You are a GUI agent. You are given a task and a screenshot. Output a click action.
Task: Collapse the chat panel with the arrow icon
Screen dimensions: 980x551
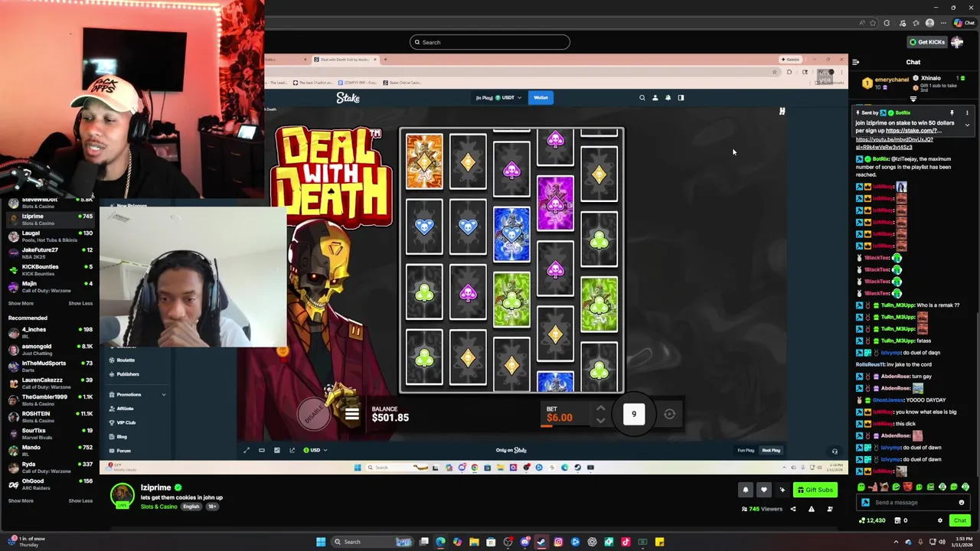(x=855, y=62)
